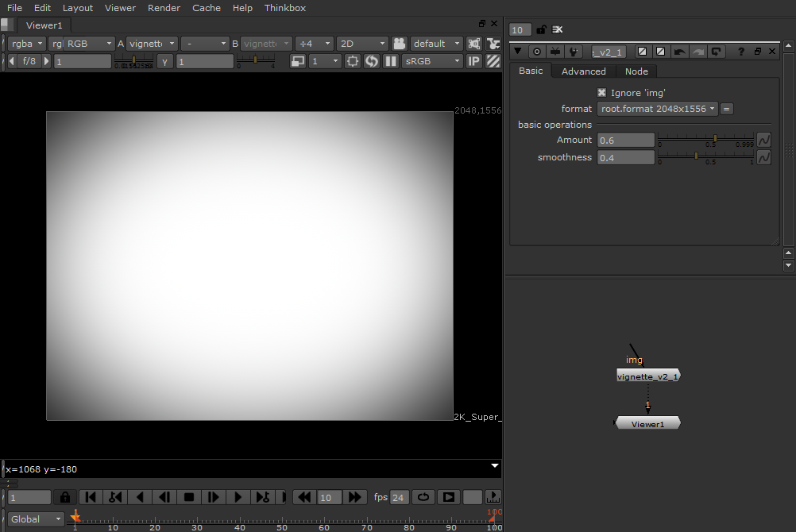Viewport: 796px width, 532px height.
Task: Collapse the vignette node properties panel
Action: pos(517,51)
